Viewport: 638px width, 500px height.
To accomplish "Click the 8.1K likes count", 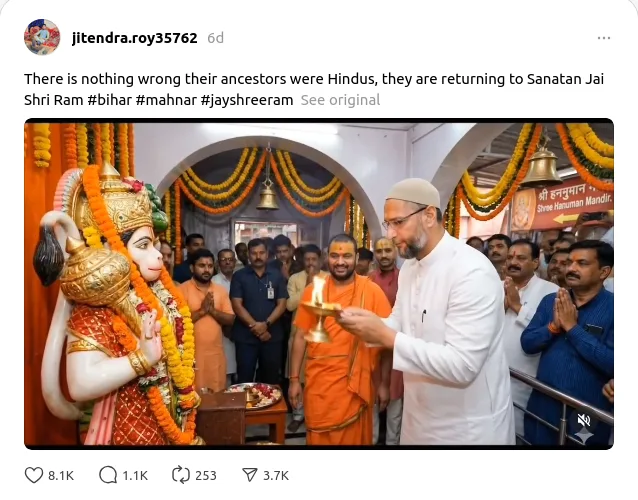I will pyautogui.click(x=61, y=475).
